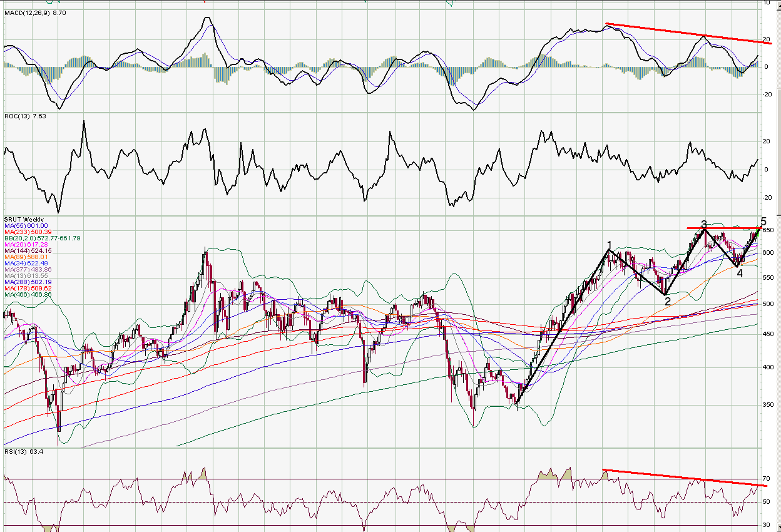Click the 650 price axis label

click(768, 230)
